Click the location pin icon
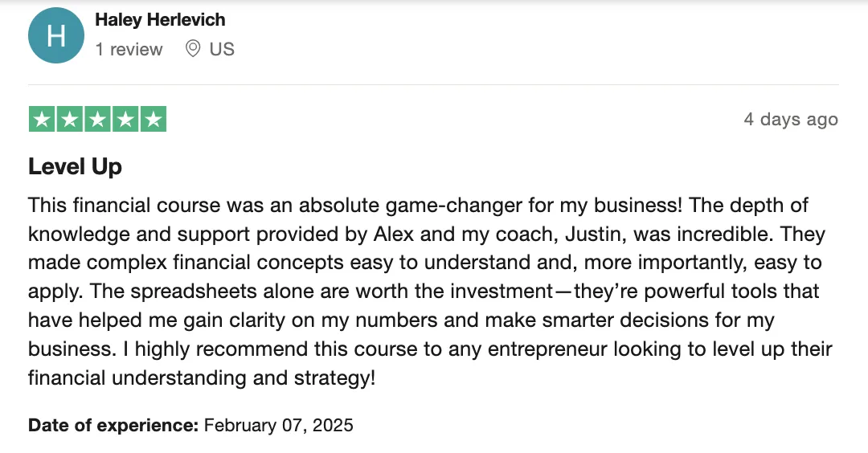 click(x=193, y=49)
